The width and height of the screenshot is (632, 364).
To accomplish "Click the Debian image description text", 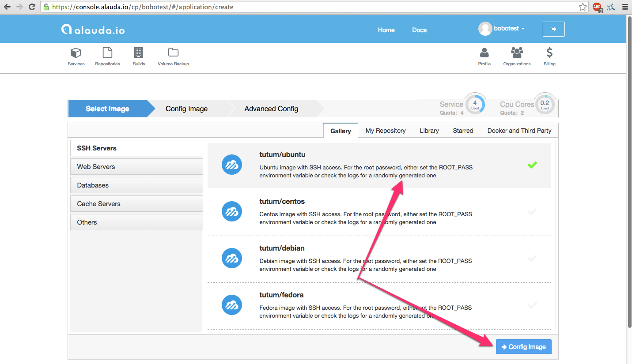I will 366,265.
